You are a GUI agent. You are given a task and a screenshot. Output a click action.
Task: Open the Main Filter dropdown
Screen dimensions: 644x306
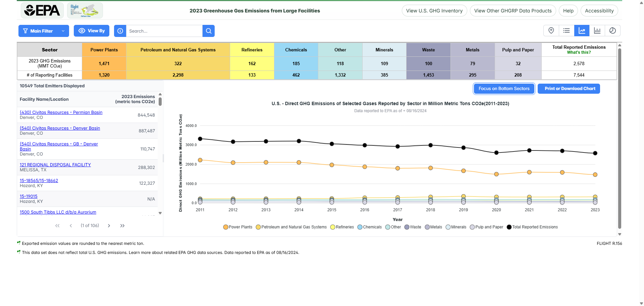[44, 31]
